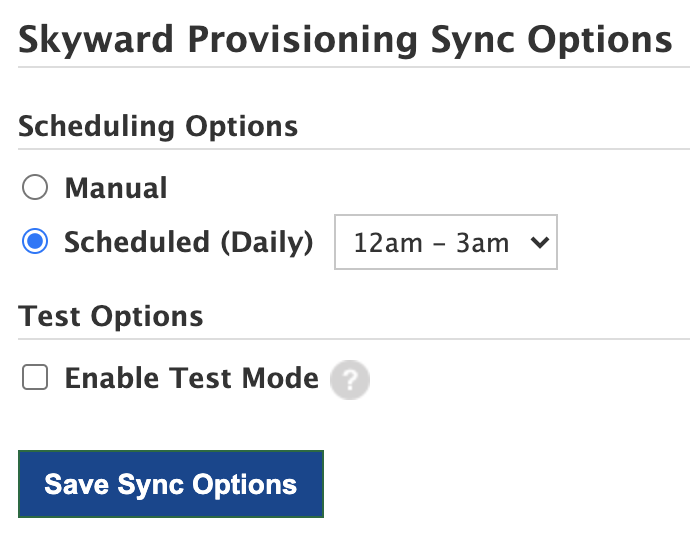The height and width of the screenshot is (534, 690).
Task: Click the schedule dropdown chevron arrow
Action: (539, 243)
